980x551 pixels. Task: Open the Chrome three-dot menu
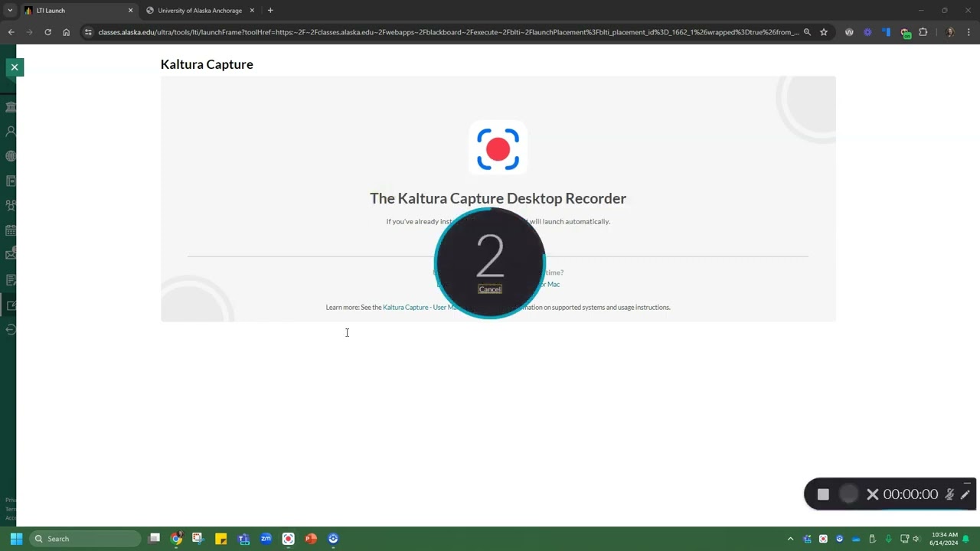969,32
